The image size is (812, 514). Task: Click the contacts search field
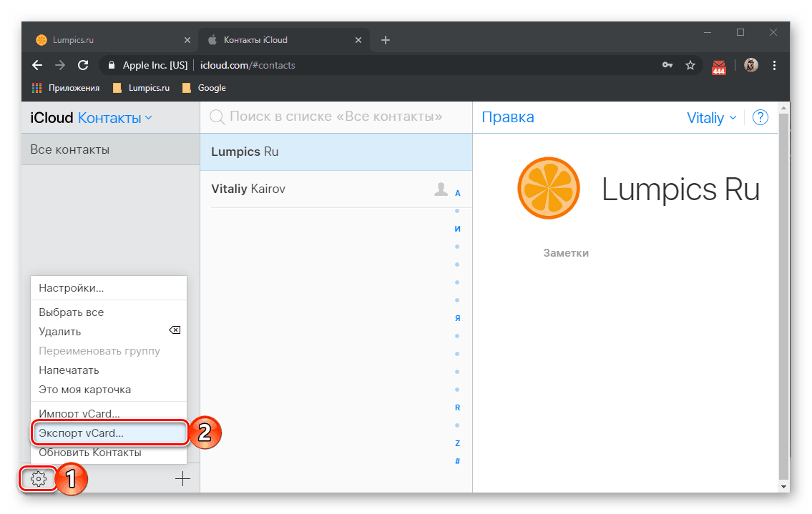pos(336,117)
